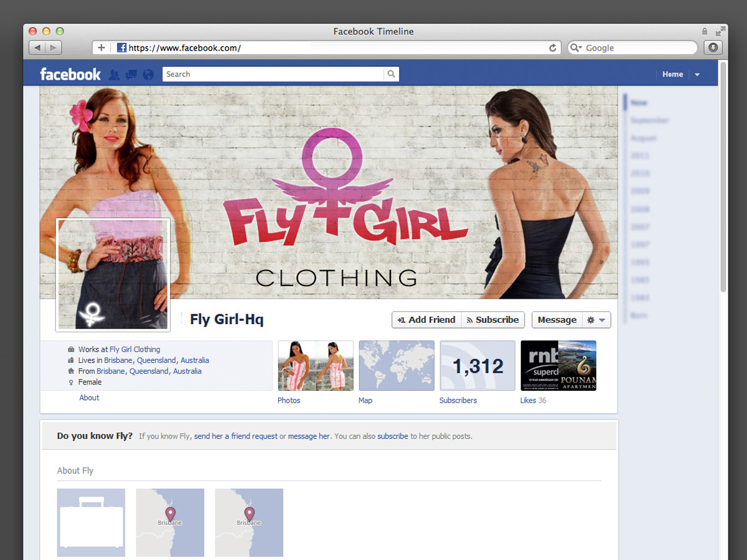Open Brisbane link in the From row
This screenshot has width=747, height=560.
149,371
